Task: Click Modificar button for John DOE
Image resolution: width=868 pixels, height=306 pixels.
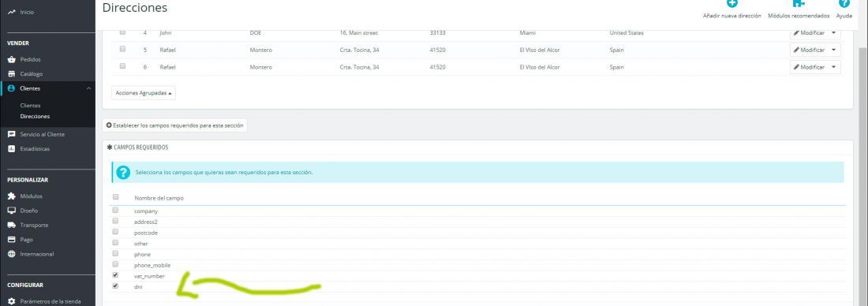Action: [x=810, y=33]
